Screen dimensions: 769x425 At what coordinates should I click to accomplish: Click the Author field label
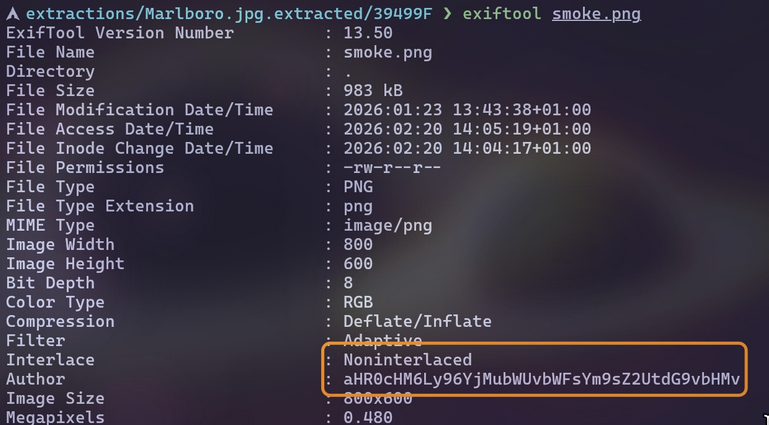coord(35,379)
